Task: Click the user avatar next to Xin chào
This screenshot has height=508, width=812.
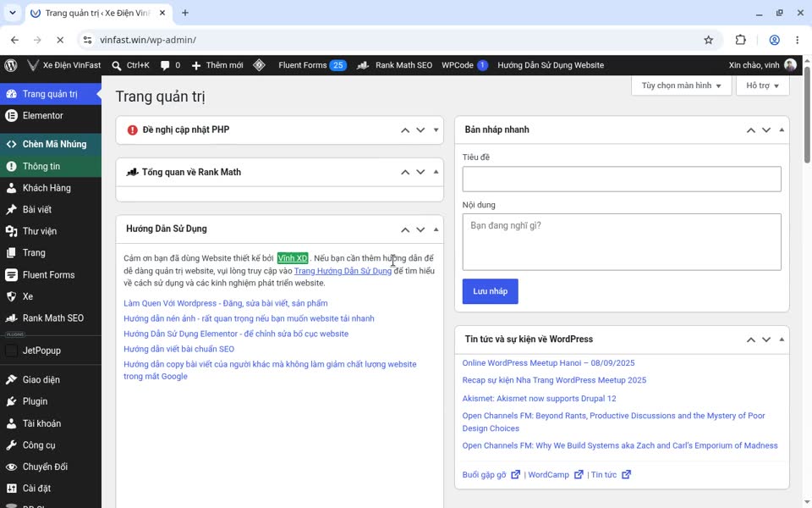Action: click(790, 65)
